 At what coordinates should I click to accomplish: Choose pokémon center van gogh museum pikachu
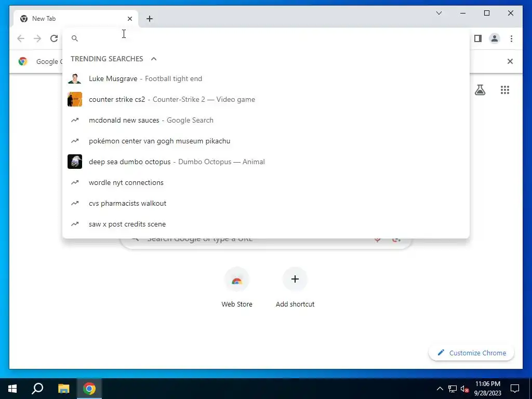(266, 141)
